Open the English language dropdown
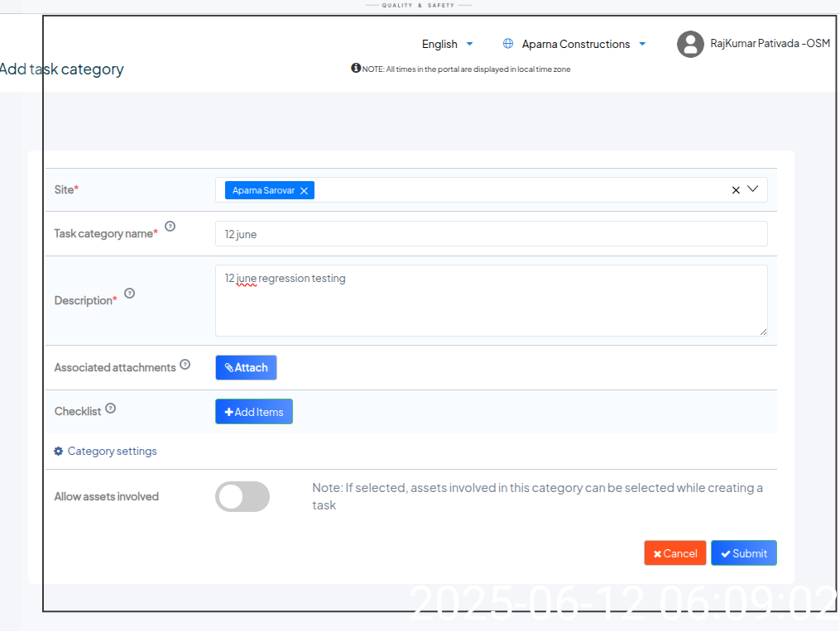840x631 pixels. tap(447, 44)
